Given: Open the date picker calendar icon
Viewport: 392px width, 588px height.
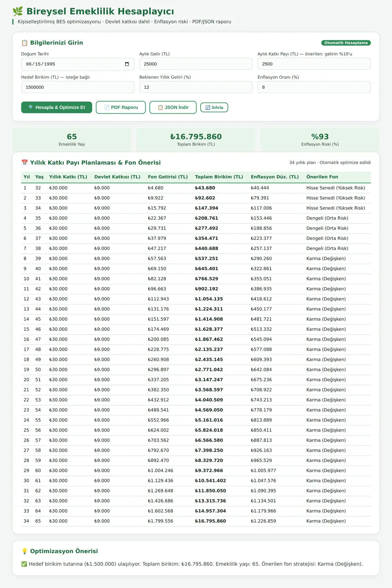Looking at the screenshot, I should click(127, 64).
